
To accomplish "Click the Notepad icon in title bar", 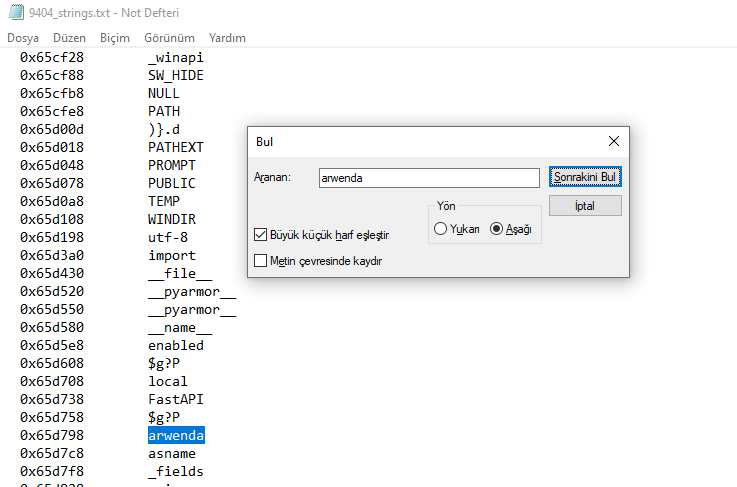I will (16, 12).
